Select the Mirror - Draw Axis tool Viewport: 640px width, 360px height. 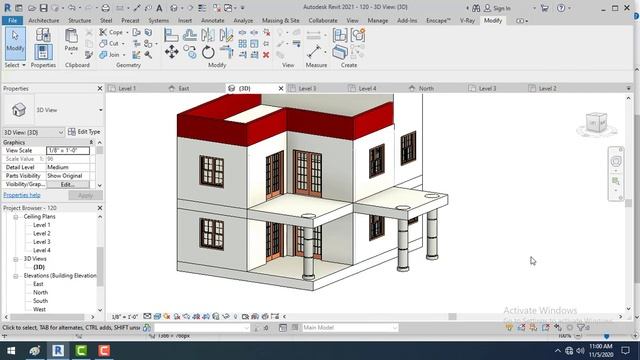(x=226, y=35)
